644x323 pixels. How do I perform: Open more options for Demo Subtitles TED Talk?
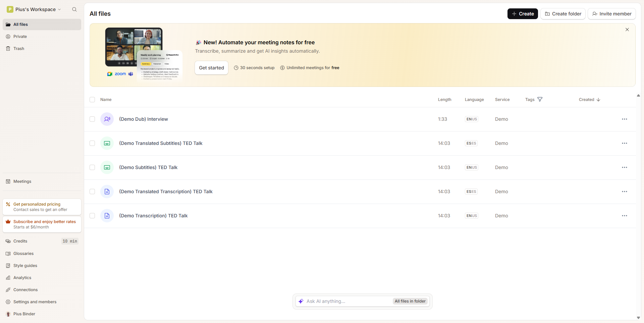624,167
